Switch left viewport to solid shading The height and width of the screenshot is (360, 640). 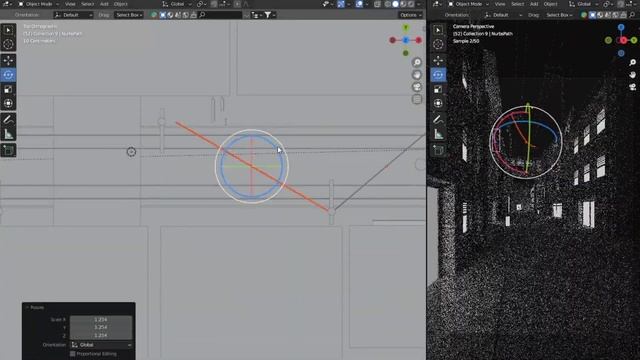tap(395, 4)
